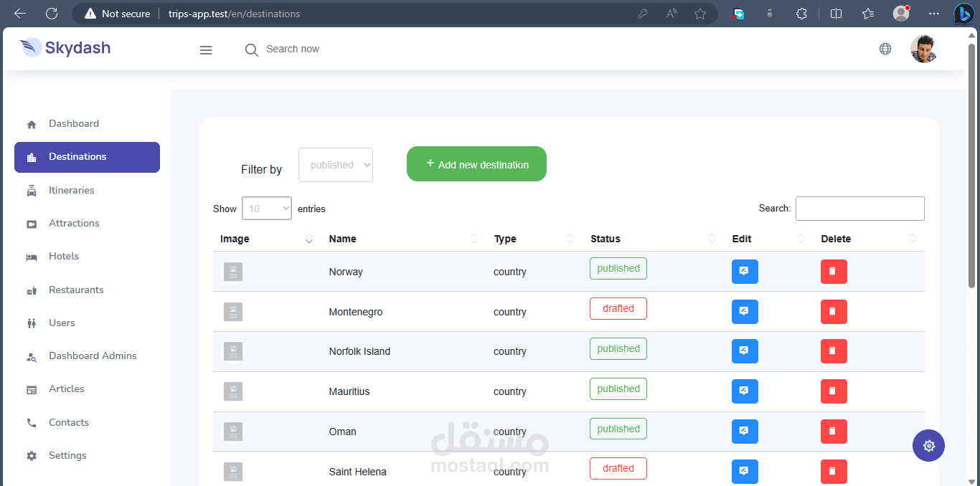Open browser settings and more menu

point(934,14)
